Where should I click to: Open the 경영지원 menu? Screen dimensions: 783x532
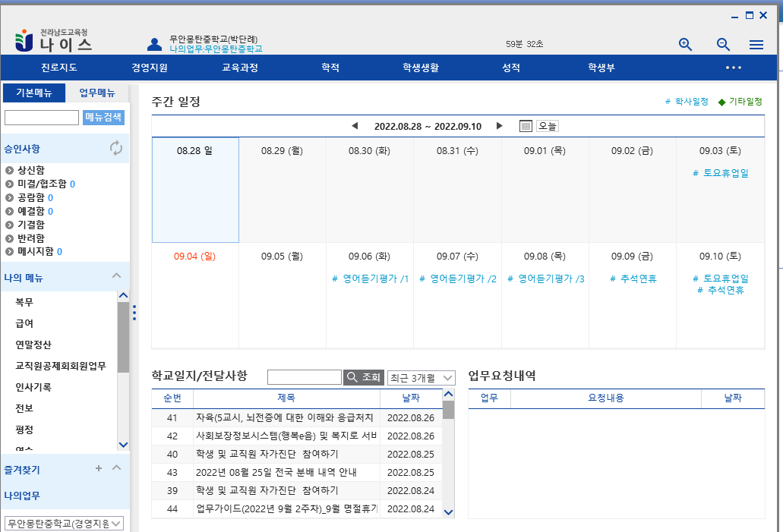point(150,68)
